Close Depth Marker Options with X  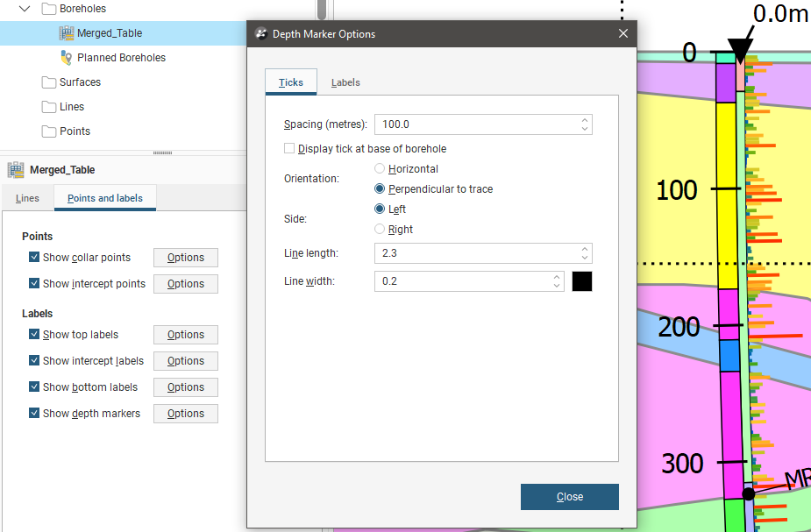click(623, 33)
